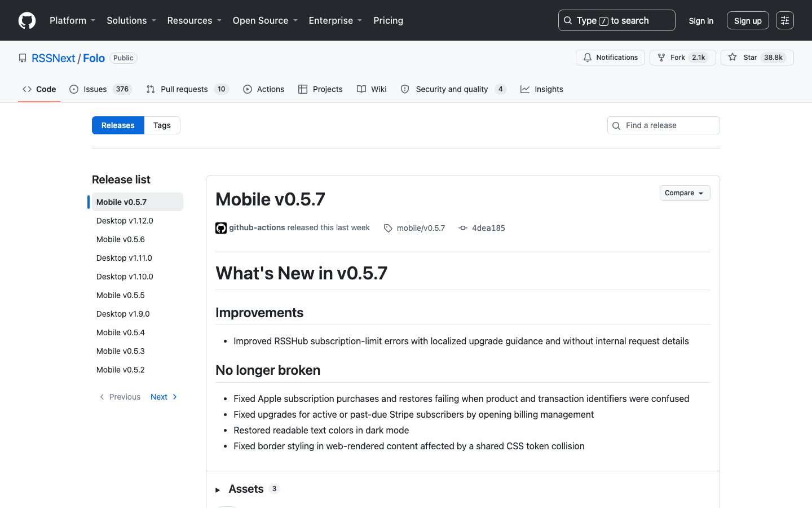Image resolution: width=812 pixels, height=508 pixels.
Task: Open the Mobile v0.5.7 release title
Action: coord(270,199)
